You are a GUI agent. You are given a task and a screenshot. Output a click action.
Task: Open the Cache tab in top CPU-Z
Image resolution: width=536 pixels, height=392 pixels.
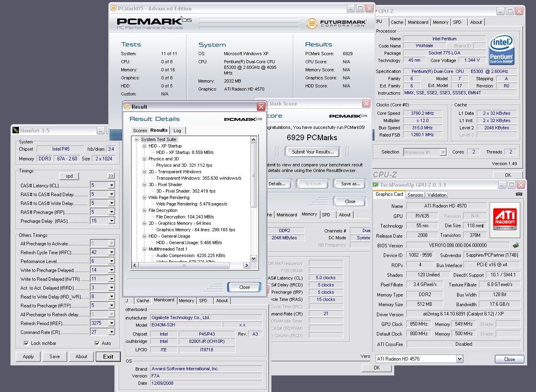[397, 22]
